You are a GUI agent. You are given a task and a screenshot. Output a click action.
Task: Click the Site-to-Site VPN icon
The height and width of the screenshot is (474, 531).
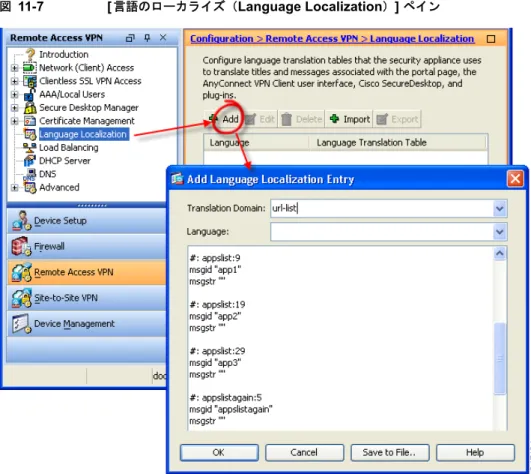(x=22, y=298)
